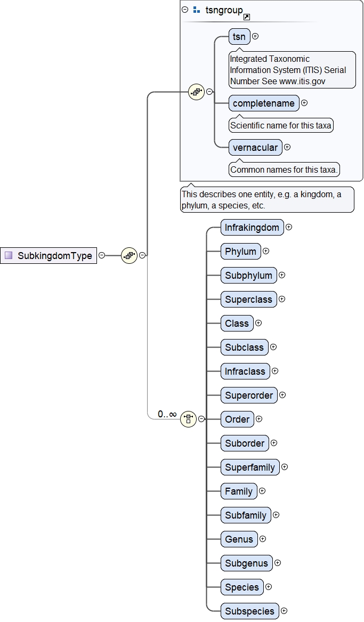Select the Subphylum element box

[248, 276]
